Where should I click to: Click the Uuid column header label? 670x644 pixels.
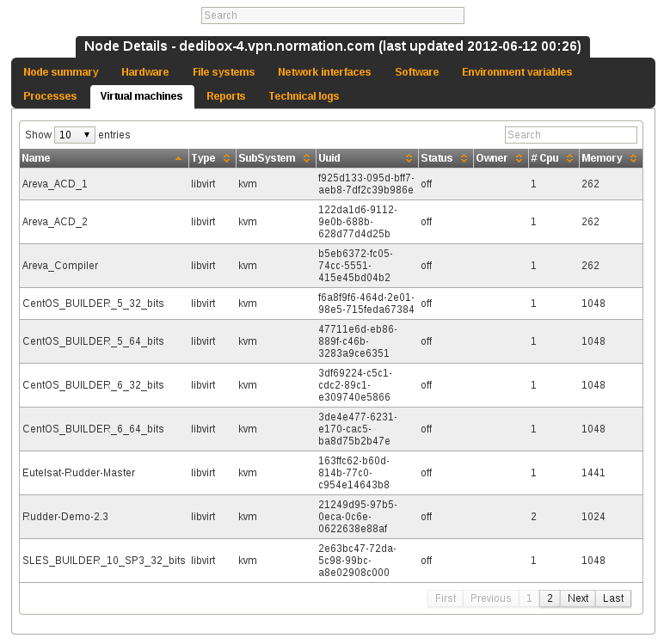(329, 158)
